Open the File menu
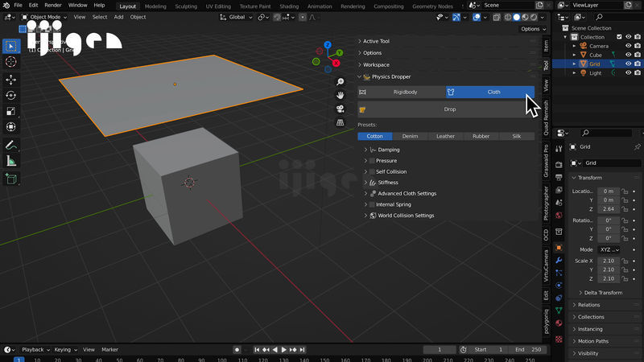 coord(18,6)
